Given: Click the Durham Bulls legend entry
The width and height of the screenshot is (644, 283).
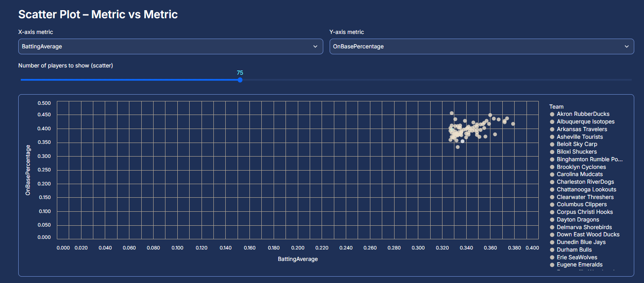Looking at the screenshot, I should [x=571, y=250].
